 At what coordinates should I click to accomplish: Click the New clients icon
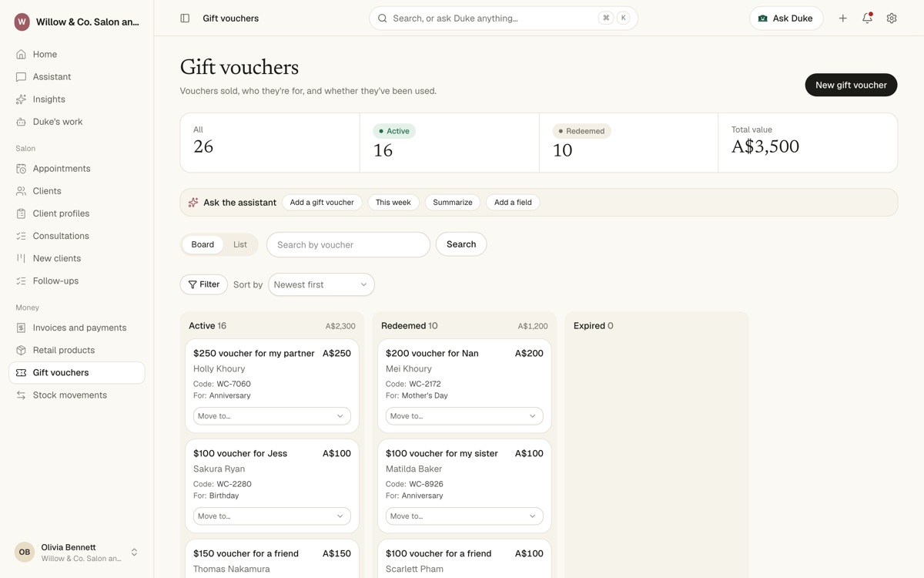pos(21,258)
